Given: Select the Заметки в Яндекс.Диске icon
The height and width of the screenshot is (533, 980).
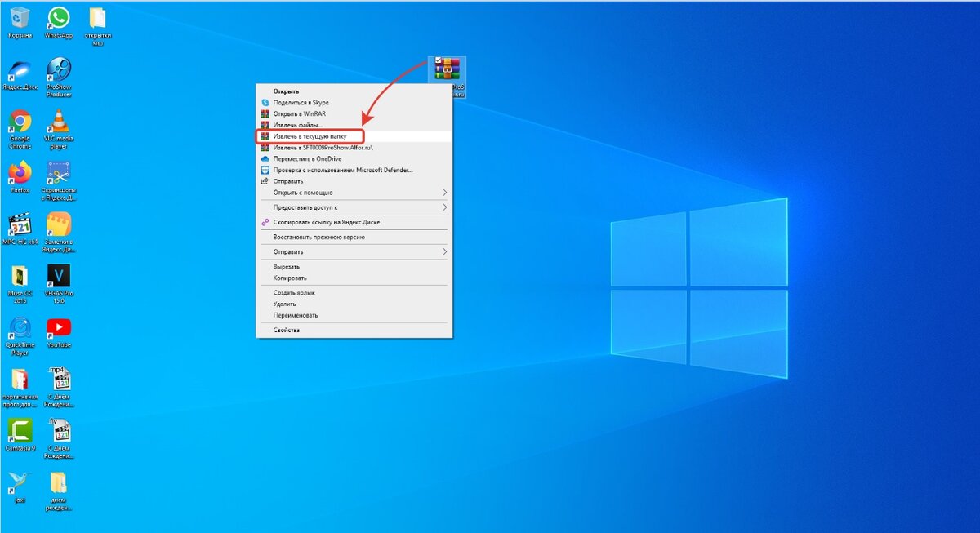Looking at the screenshot, I should click(x=58, y=232).
